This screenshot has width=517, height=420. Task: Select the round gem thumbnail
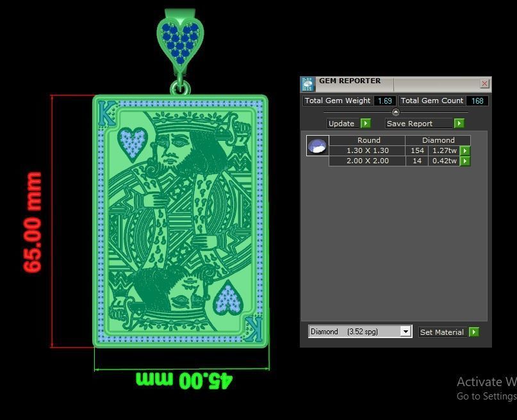(317, 145)
